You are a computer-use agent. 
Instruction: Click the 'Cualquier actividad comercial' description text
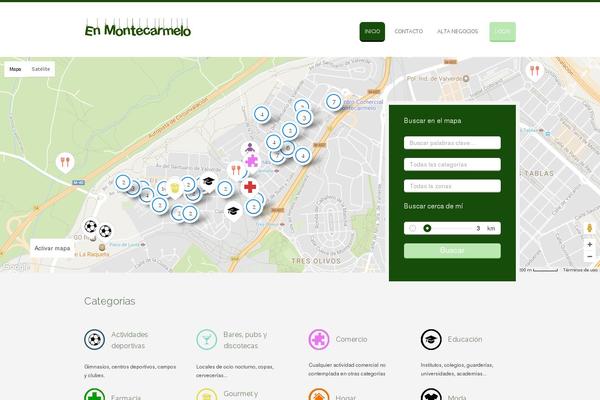point(347,369)
